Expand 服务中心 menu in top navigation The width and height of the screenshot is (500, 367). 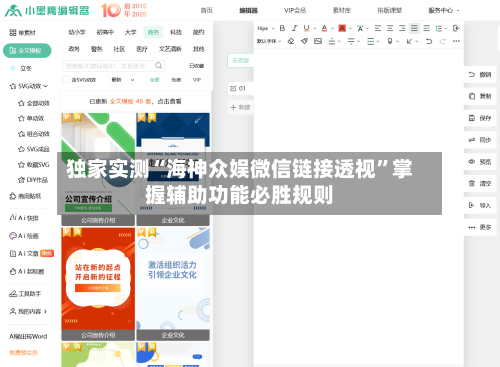coord(444,10)
